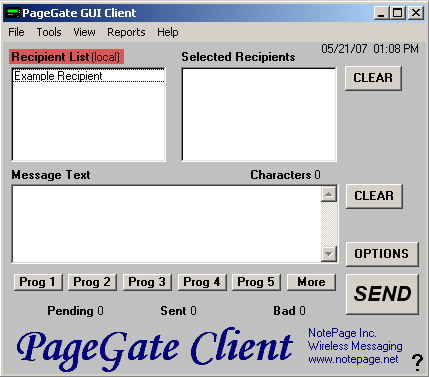Click the message scrollbar down arrow
This screenshot has height=377, width=429.
pos(329,254)
